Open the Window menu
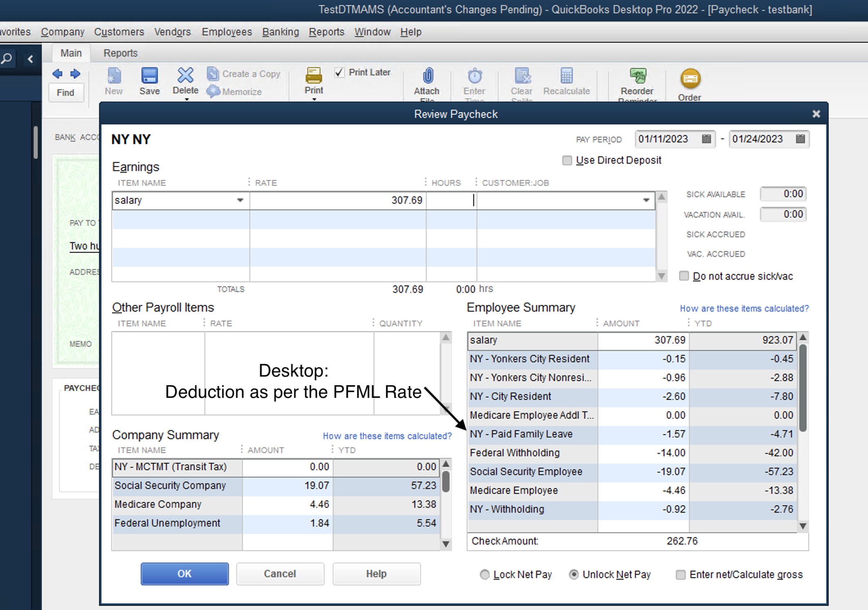 [x=372, y=32]
